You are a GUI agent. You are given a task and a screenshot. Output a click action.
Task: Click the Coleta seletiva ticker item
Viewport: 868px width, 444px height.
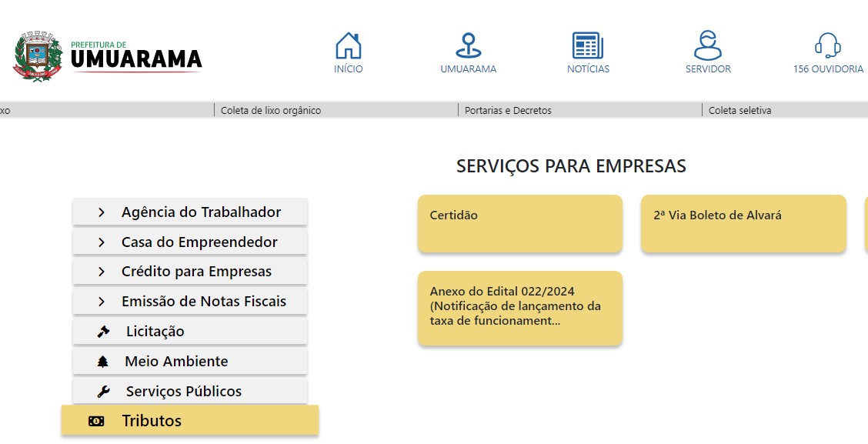click(x=740, y=110)
